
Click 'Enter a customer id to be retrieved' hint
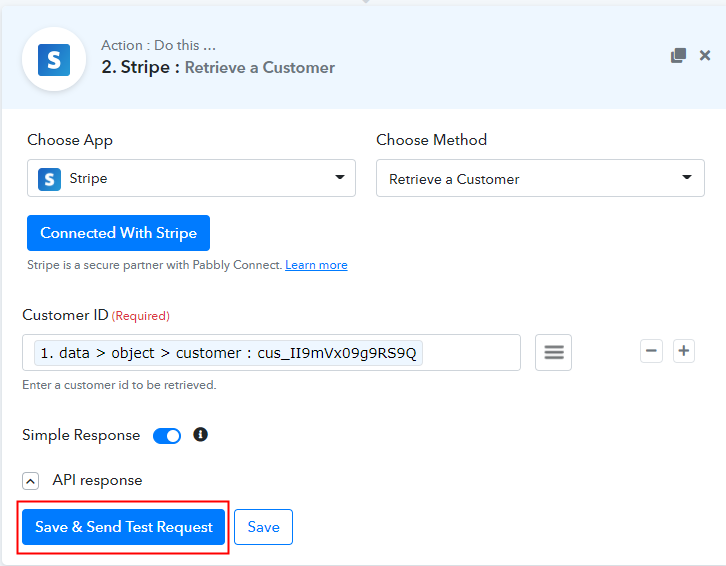click(x=119, y=385)
